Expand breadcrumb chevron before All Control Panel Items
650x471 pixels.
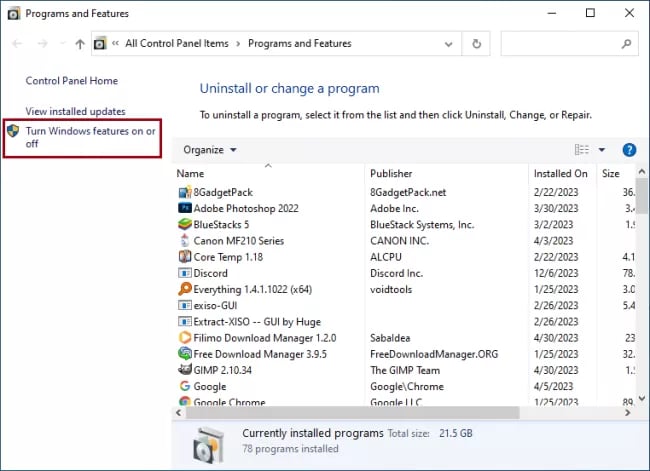click(116, 43)
